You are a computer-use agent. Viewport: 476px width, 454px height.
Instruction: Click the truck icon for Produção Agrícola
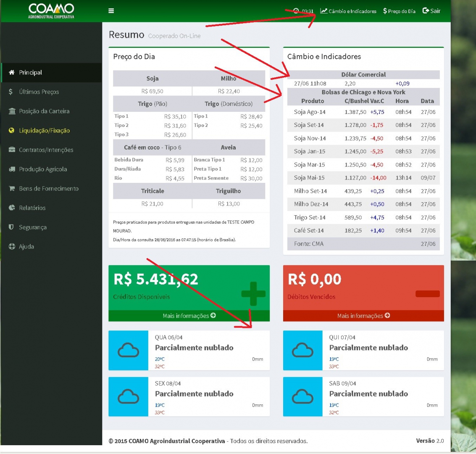pos(12,169)
